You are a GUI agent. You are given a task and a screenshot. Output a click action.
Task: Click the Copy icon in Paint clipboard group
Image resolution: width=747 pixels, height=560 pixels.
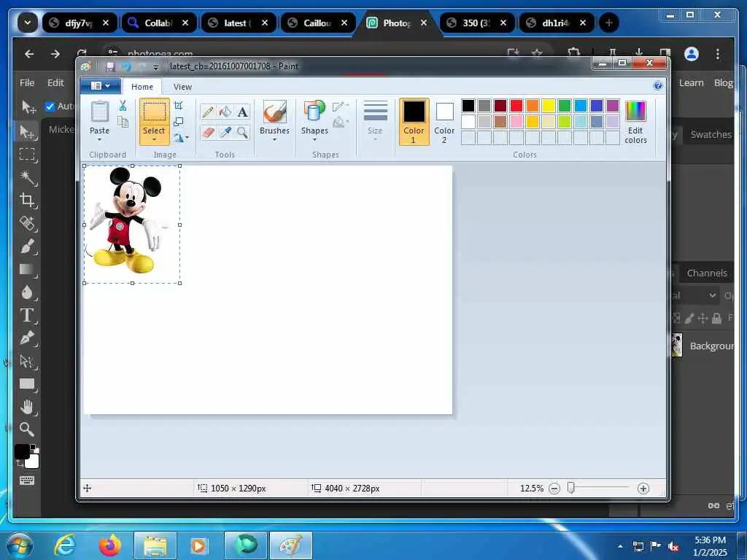tap(123, 122)
